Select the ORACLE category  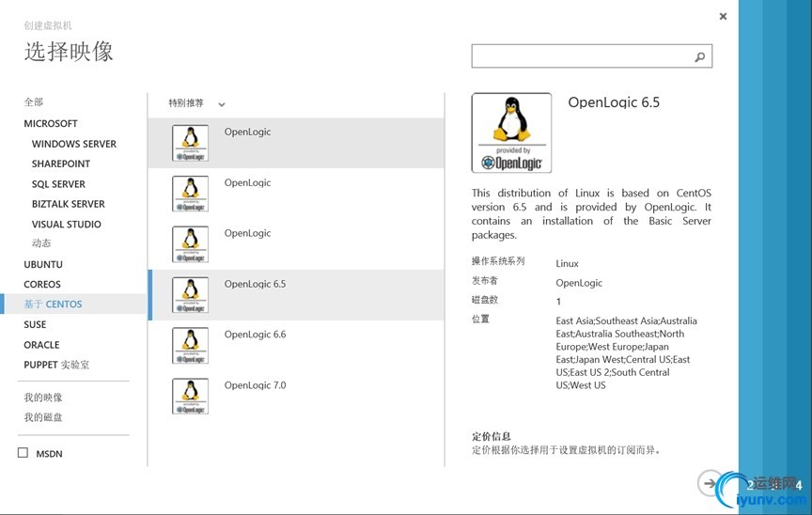click(x=41, y=345)
